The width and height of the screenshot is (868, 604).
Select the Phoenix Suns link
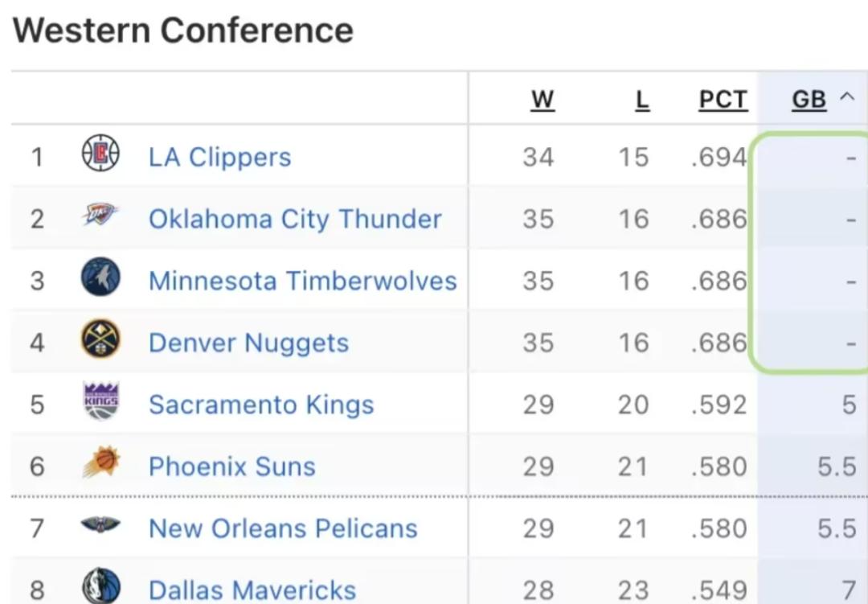(231, 466)
